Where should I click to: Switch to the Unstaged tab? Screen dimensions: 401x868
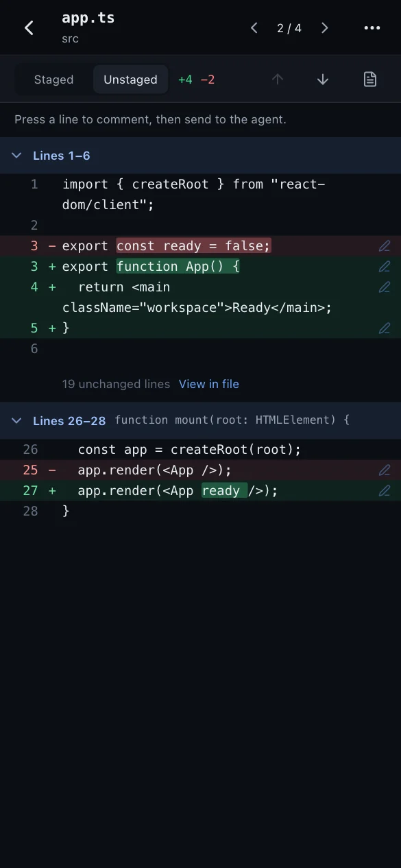(x=130, y=80)
